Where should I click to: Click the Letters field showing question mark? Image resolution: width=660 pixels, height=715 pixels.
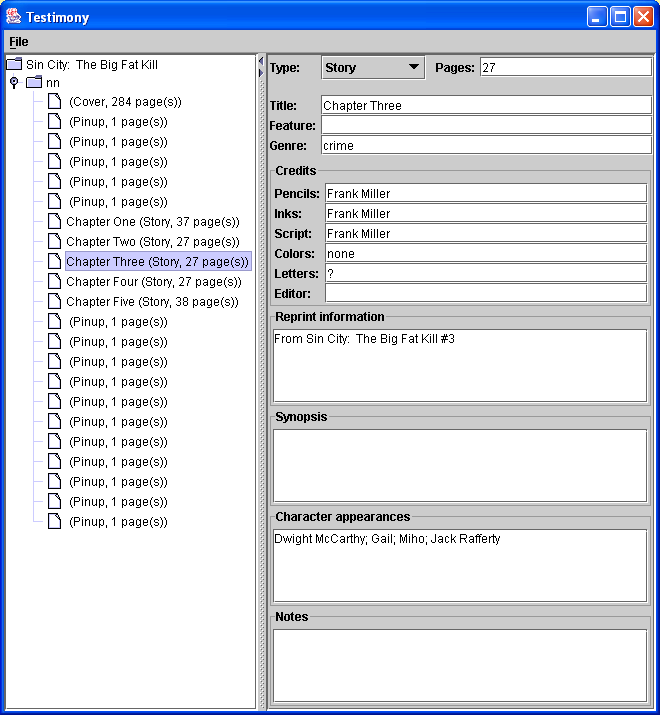pos(486,274)
